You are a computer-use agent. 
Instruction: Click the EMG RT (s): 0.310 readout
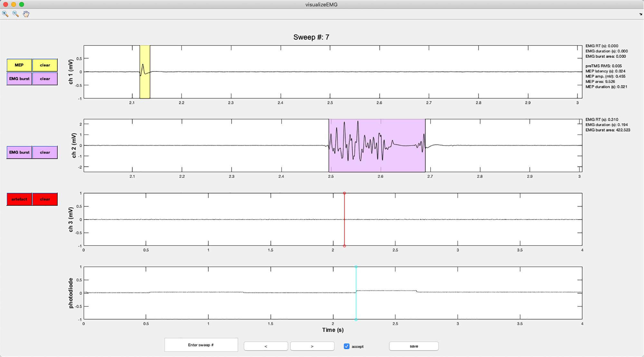pos(602,120)
